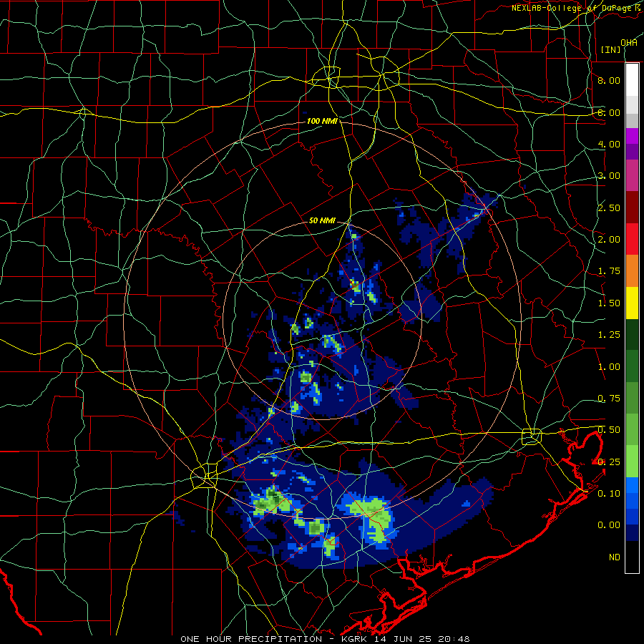Click the 0.25 legend value

609,462
